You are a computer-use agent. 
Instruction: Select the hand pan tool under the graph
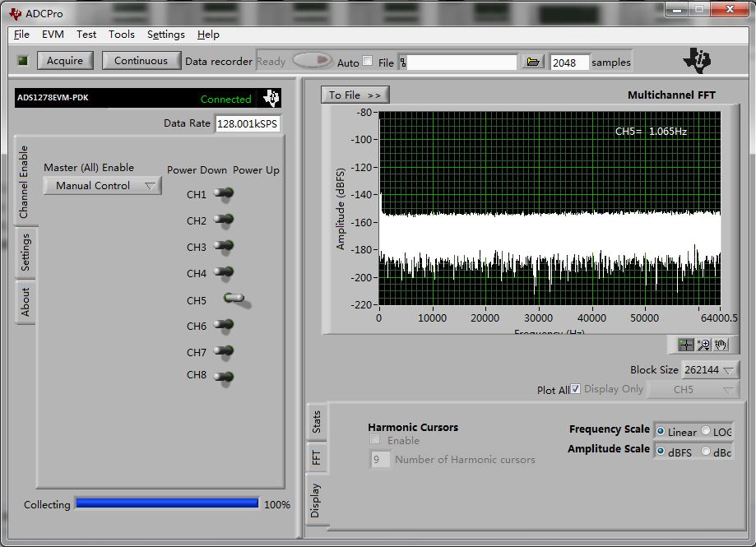coord(721,345)
